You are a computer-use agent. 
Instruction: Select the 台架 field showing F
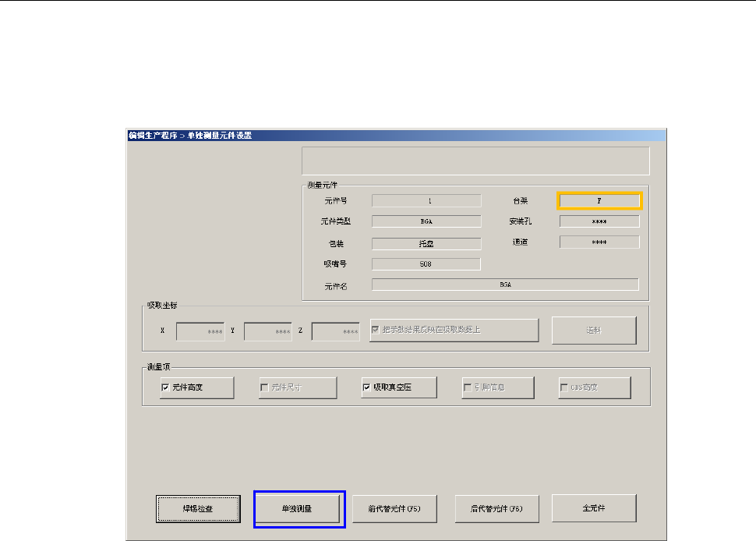[599, 200]
